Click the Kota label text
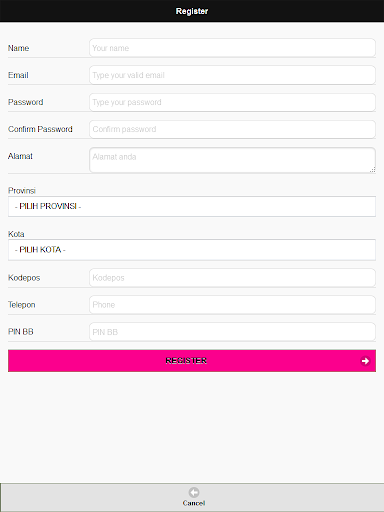Screen dimensions: 384x512 point(16,234)
